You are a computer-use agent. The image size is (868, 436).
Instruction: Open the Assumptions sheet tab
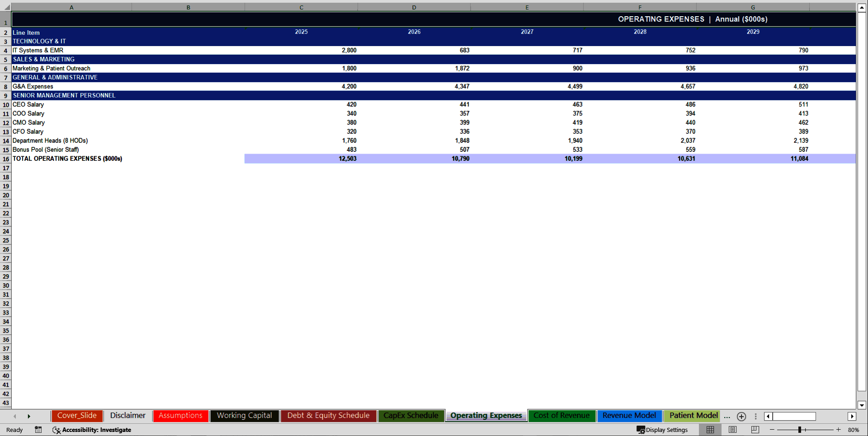tap(180, 415)
